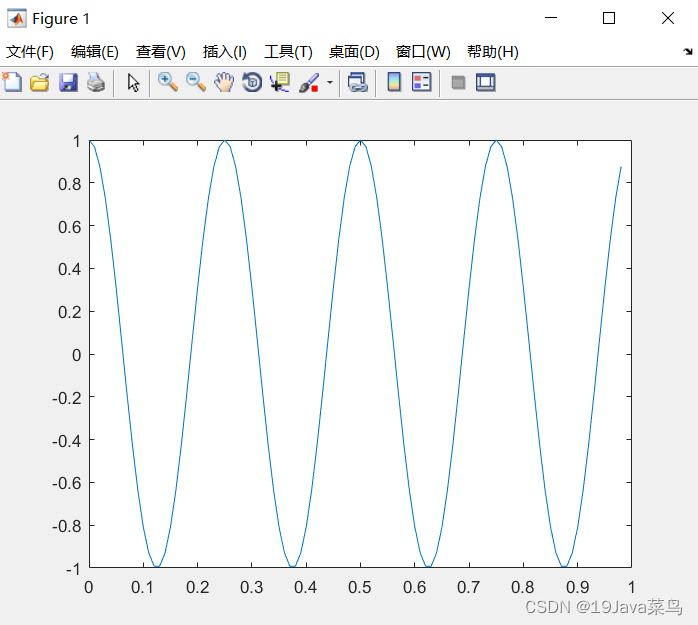Open the 帮助(H) menu
Viewport: 698px width, 625px height.
(x=493, y=52)
